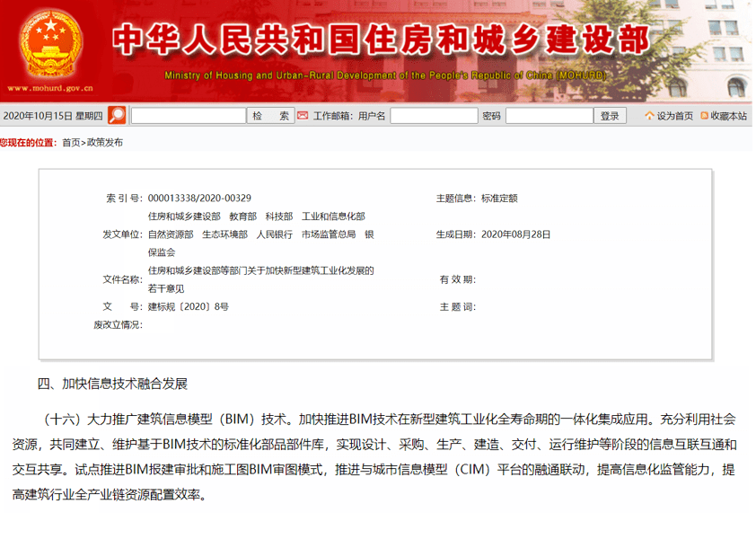Image resolution: width=756 pixels, height=539 pixels.
Task: Click issuing unit 市场监管总局
Action: pos(329,234)
